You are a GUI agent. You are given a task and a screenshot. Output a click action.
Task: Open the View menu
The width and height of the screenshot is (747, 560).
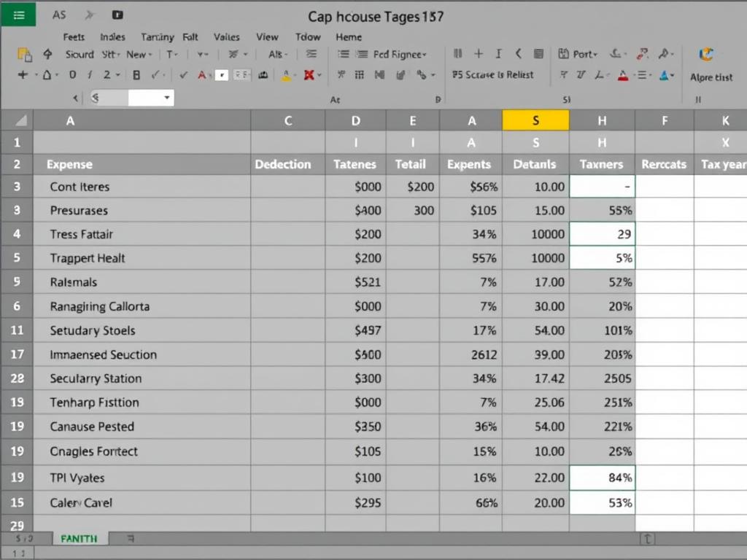coord(267,36)
